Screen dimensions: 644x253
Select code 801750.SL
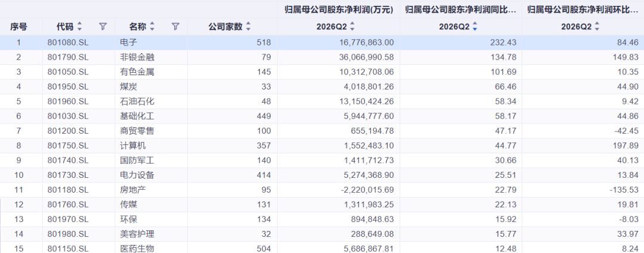point(68,146)
